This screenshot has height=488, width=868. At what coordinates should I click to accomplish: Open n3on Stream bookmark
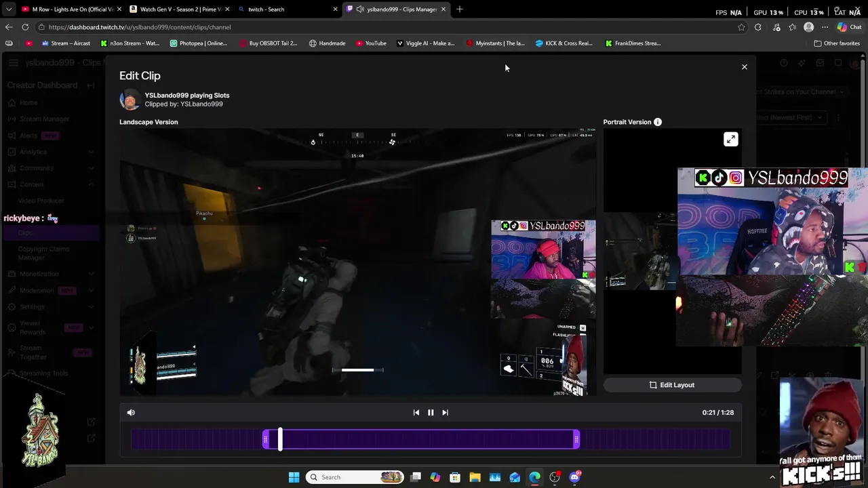[x=130, y=43]
